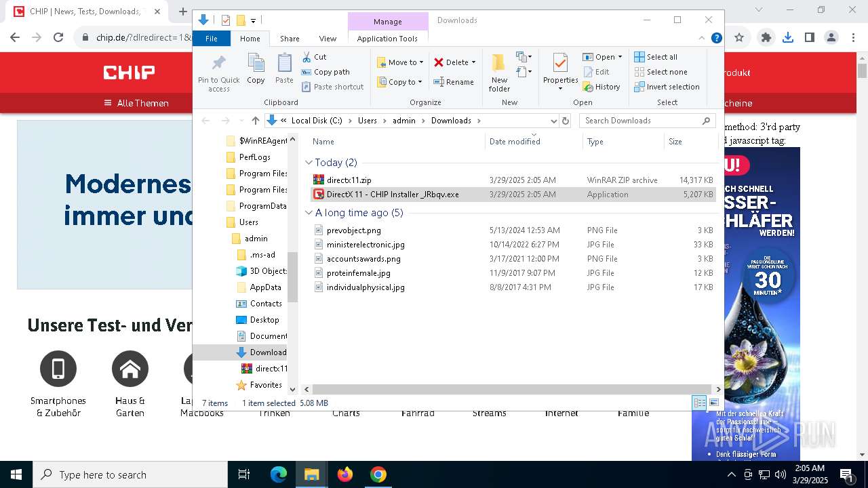Open Windows Start menu
Screen dimensions: 868x488
pos(16,474)
